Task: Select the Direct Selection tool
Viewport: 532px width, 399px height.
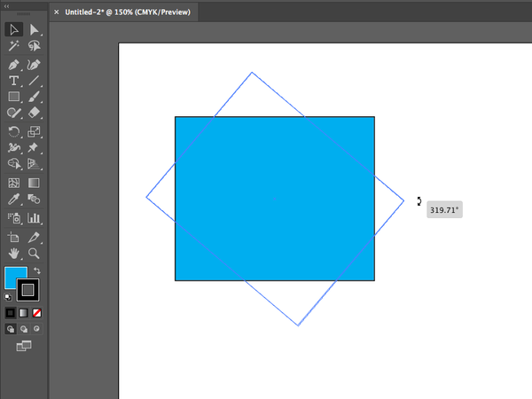Action: tap(34, 30)
